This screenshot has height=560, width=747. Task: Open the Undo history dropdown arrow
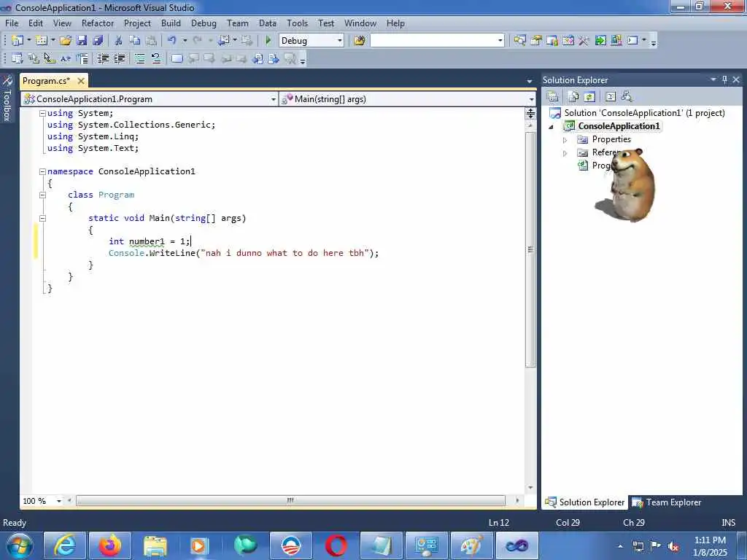(185, 41)
